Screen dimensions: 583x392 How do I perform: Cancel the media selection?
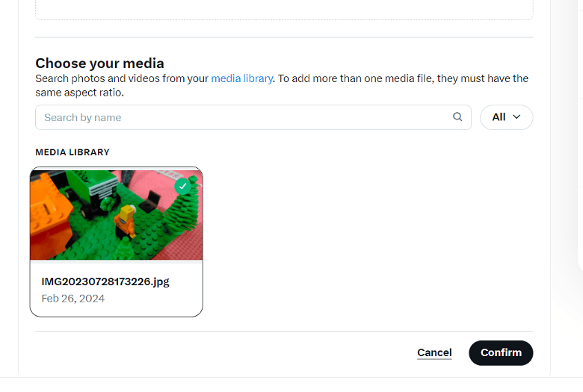point(434,352)
